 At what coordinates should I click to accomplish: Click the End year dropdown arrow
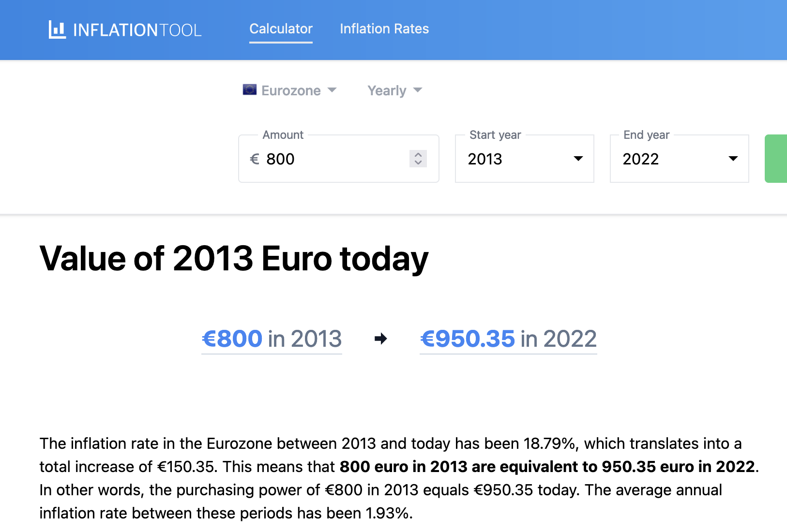[733, 159]
